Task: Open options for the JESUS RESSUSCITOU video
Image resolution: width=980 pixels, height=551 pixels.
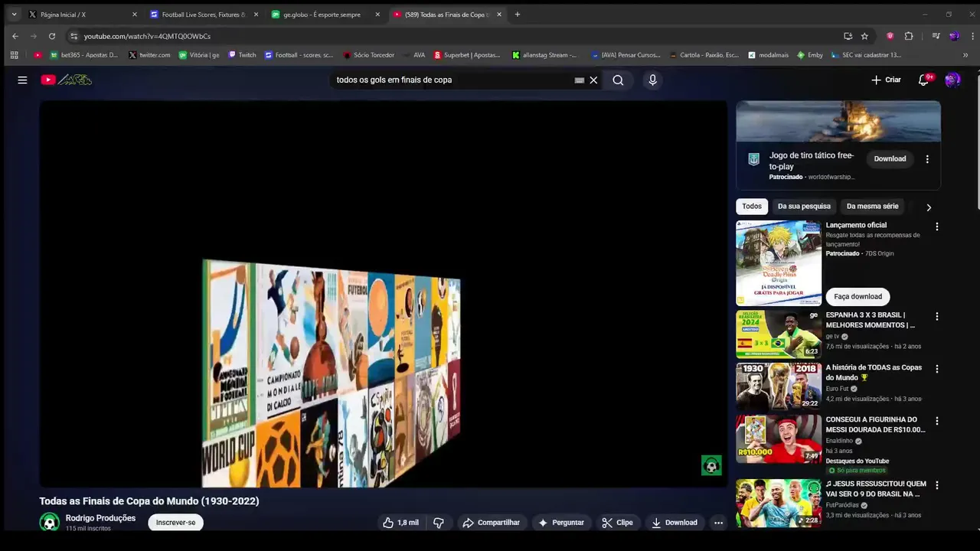Action: [x=936, y=485]
